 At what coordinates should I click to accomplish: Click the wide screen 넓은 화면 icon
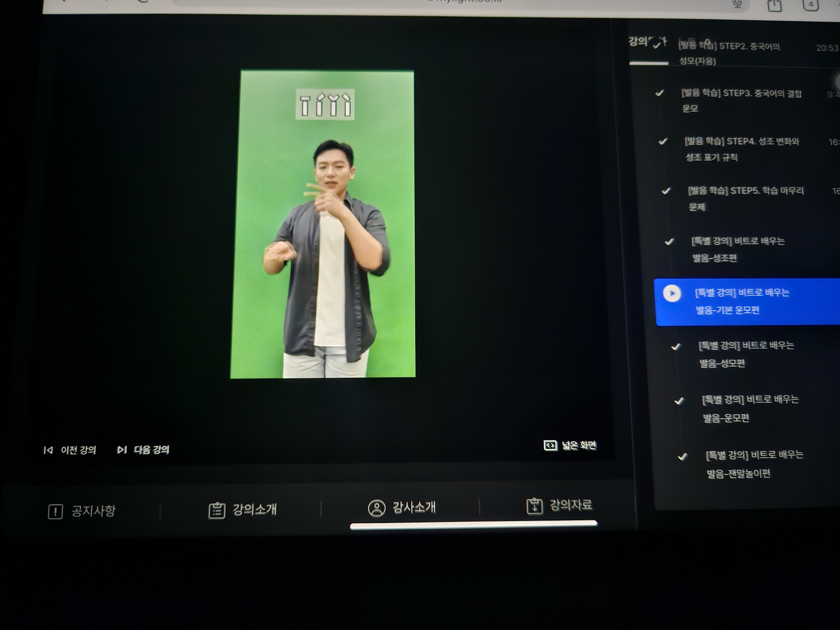pyautogui.click(x=550, y=445)
